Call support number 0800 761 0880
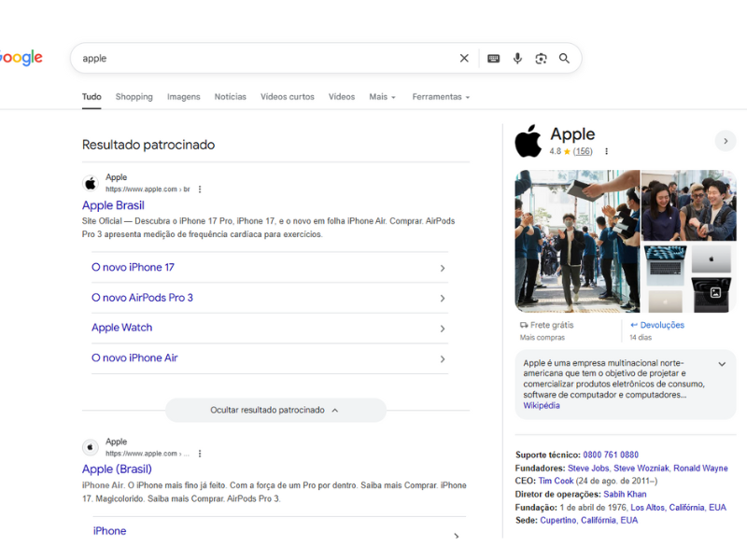 [x=611, y=455]
